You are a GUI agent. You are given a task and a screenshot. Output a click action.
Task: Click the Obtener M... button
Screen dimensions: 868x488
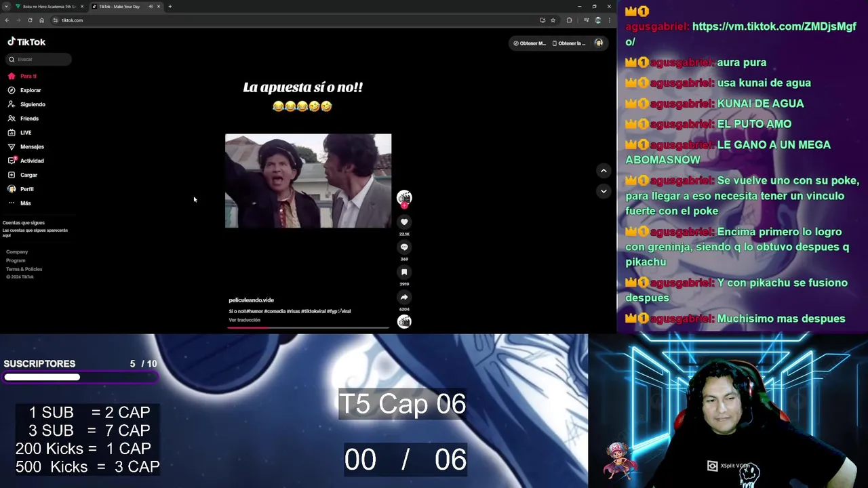530,43
